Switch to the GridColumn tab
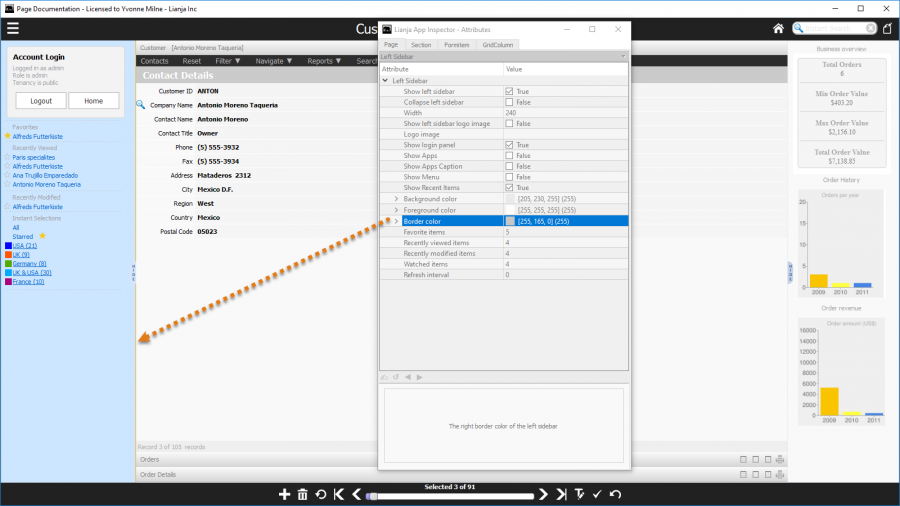Image resolution: width=900 pixels, height=506 pixels. click(498, 45)
